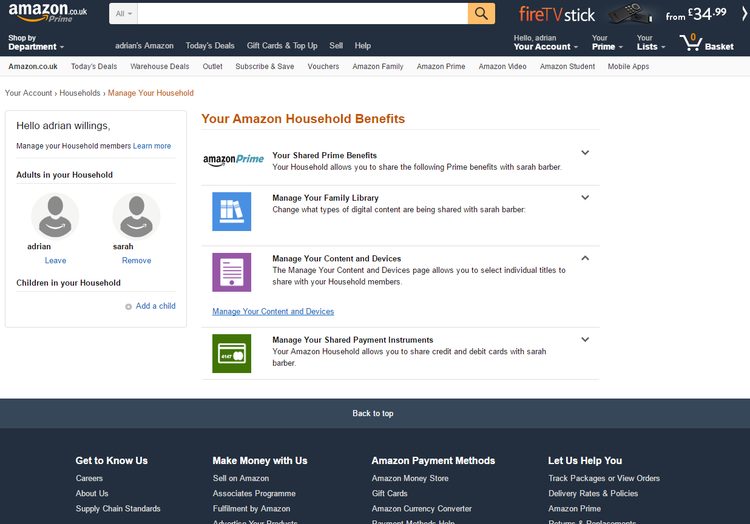
Task: Open Manage Your Content and Devices link
Action: coord(273,311)
